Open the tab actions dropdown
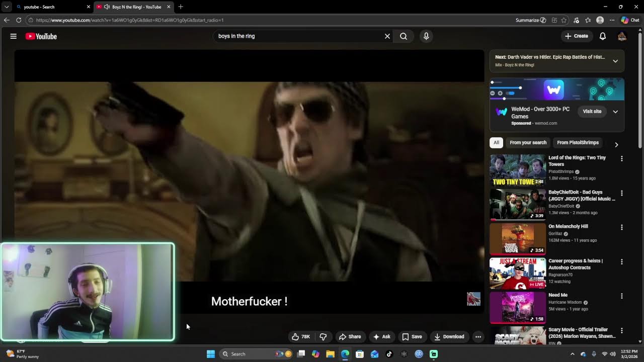 point(7,7)
